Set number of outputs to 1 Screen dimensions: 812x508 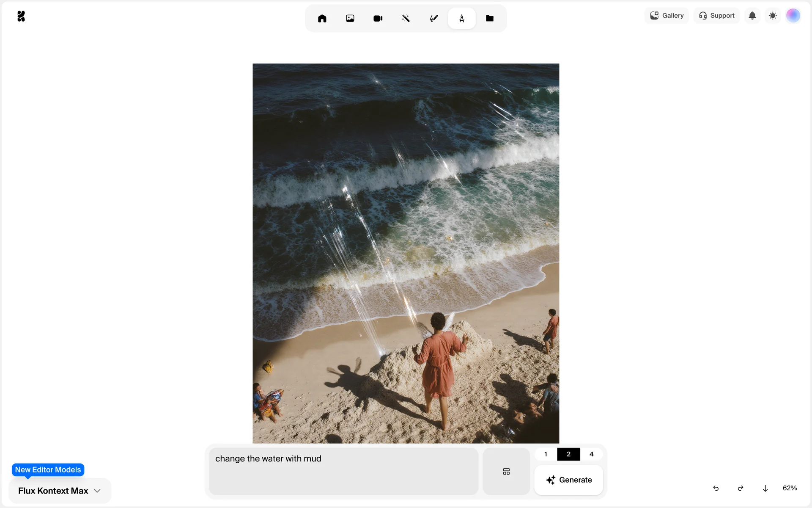click(546, 454)
